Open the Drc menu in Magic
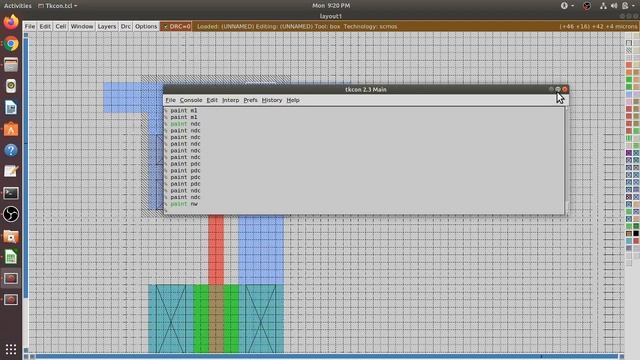 point(126,26)
